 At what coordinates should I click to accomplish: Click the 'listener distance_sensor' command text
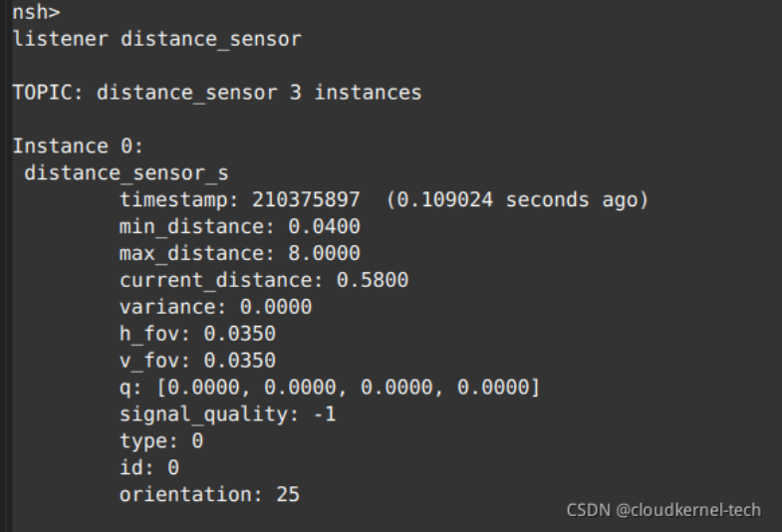click(x=156, y=40)
